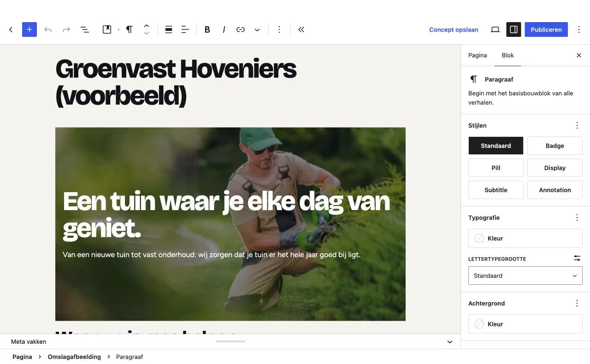Open the block options three-dot menu

click(279, 29)
